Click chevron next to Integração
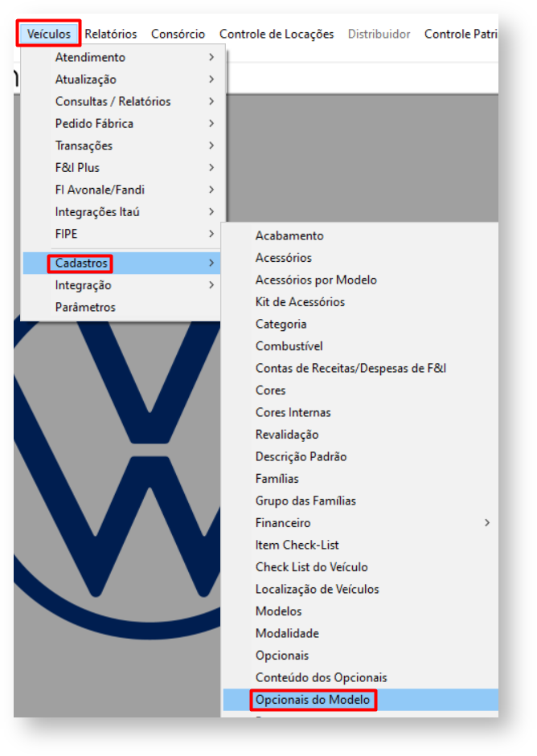 click(211, 285)
